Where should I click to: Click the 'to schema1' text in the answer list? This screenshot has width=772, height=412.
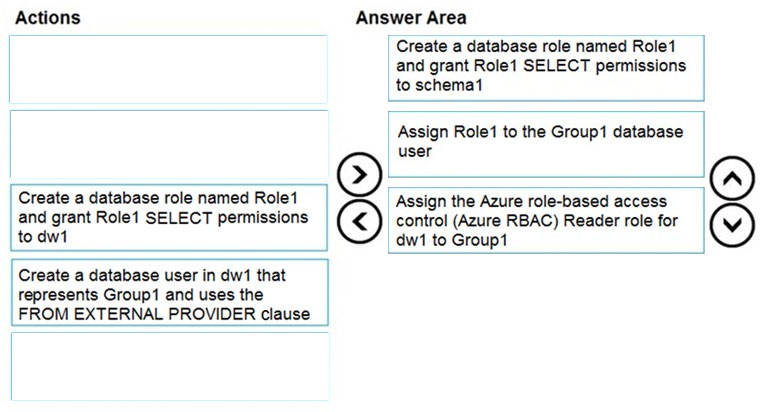pos(439,85)
